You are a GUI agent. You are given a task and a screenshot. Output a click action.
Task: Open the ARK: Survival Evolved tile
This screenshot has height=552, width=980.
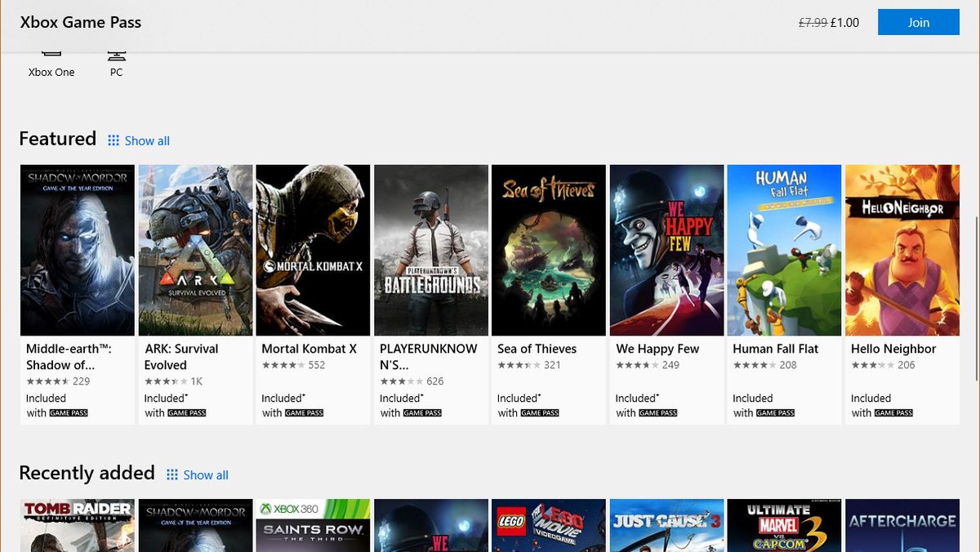pos(195,250)
